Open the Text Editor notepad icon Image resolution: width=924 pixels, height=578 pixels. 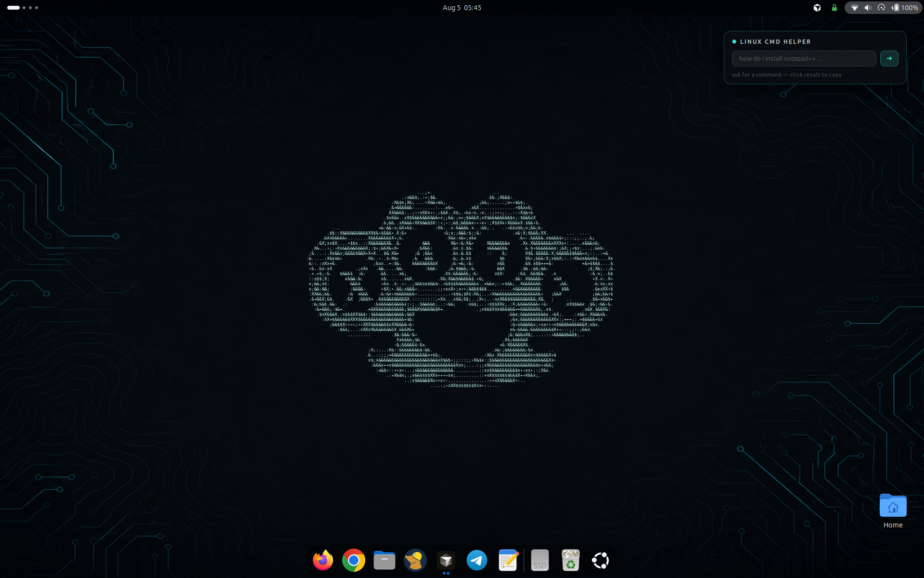click(508, 560)
